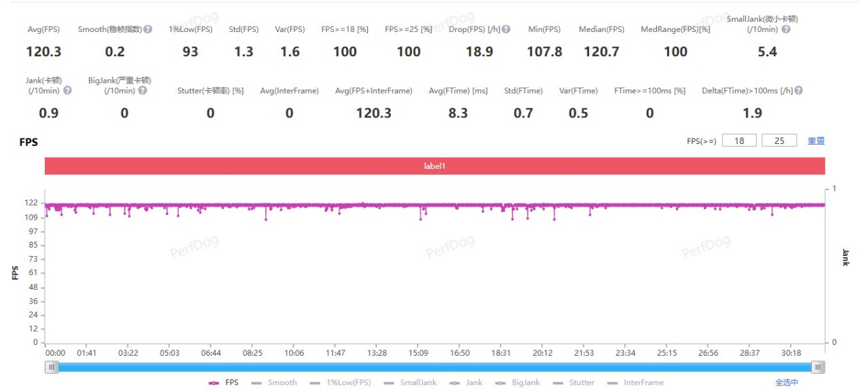
Task: Select the red label1 segment bar
Action: click(x=434, y=166)
